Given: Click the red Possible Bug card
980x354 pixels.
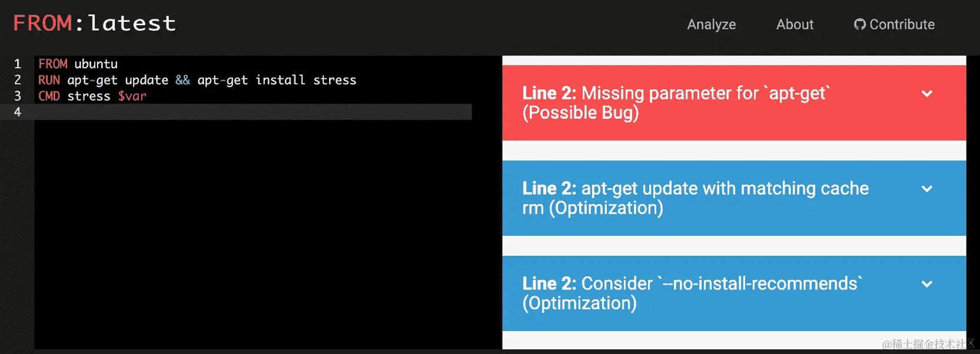Looking at the screenshot, I should pos(677,102).
